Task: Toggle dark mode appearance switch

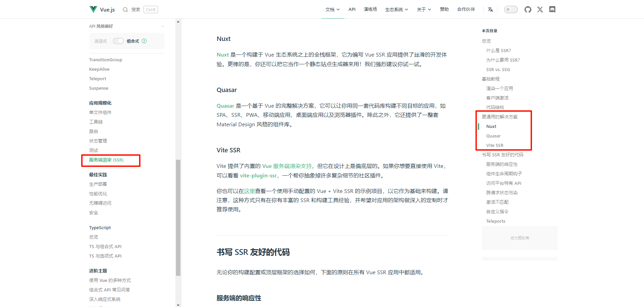Action: coord(511,9)
